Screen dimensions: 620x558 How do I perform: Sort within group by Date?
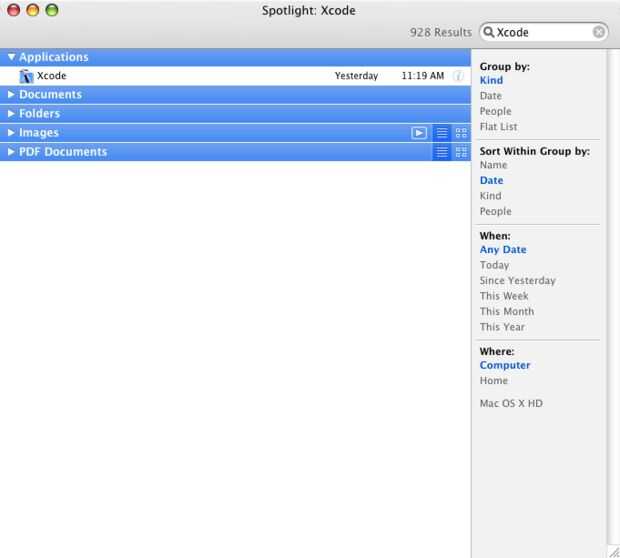[491, 180]
